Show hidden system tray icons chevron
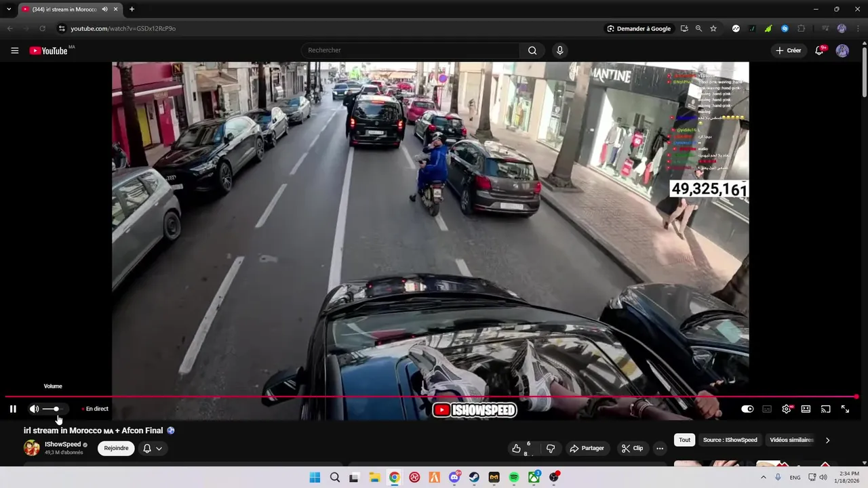 (763, 477)
